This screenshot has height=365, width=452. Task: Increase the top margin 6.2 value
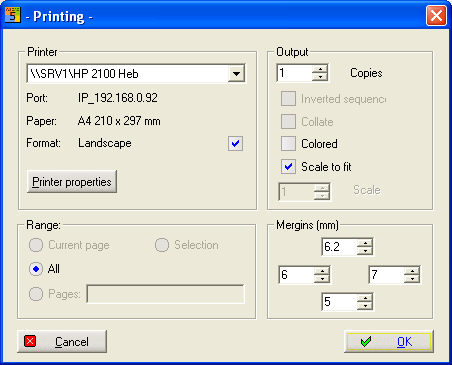(x=365, y=243)
